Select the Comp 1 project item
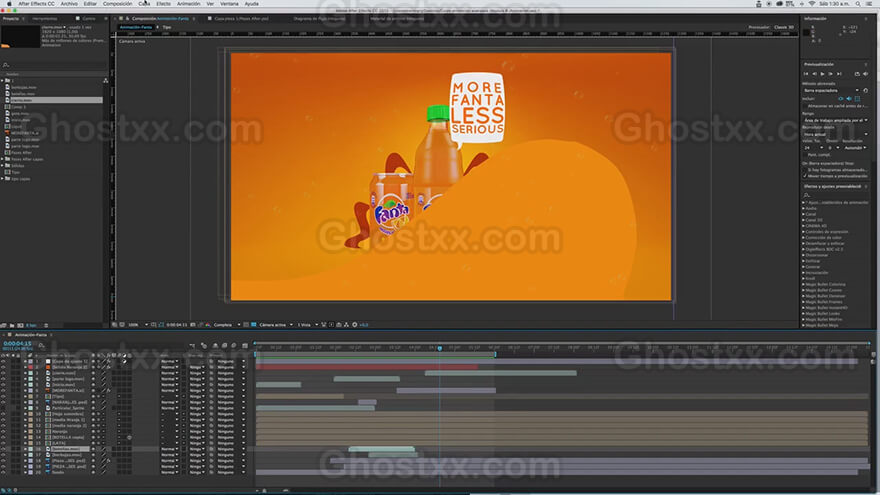The height and width of the screenshot is (495, 880). point(19,107)
